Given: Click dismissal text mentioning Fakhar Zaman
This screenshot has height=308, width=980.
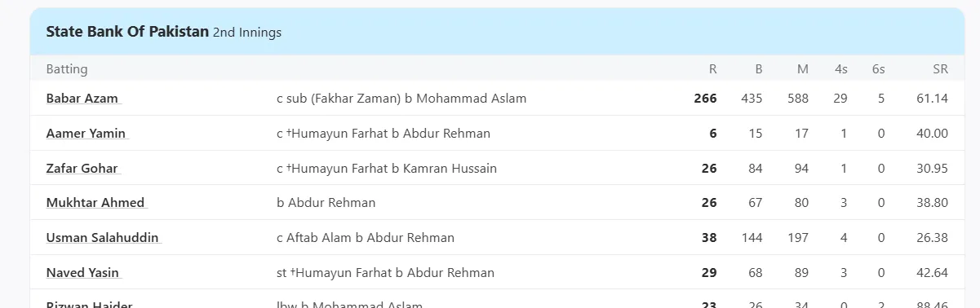Looking at the screenshot, I should coord(401,99).
